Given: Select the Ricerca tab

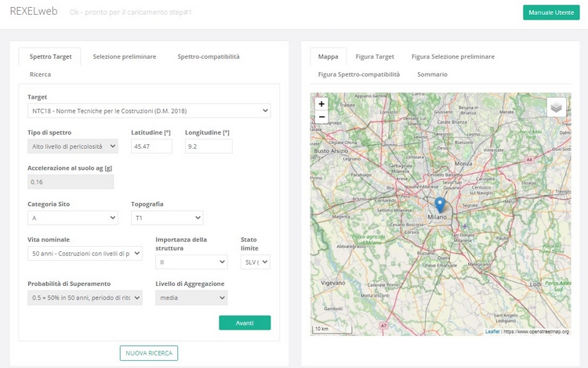Looking at the screenshot, I should tap(40, 74).
